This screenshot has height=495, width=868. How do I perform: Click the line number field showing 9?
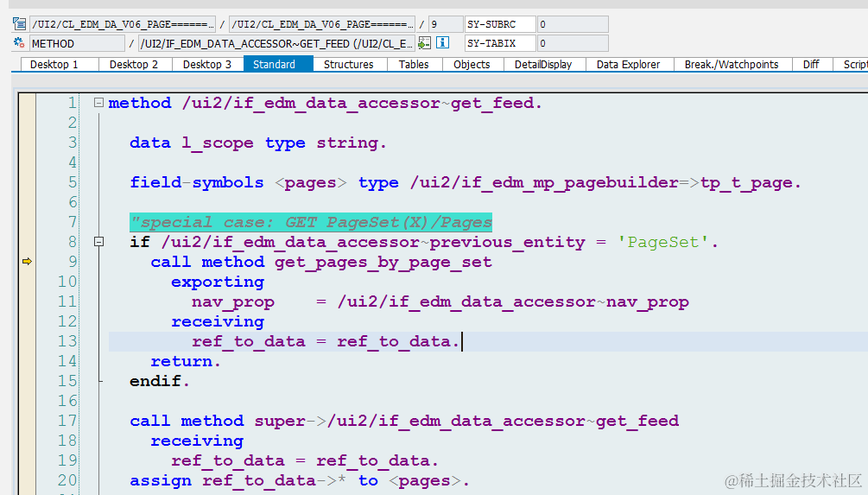pyautogui.click(x=446, y=24)
